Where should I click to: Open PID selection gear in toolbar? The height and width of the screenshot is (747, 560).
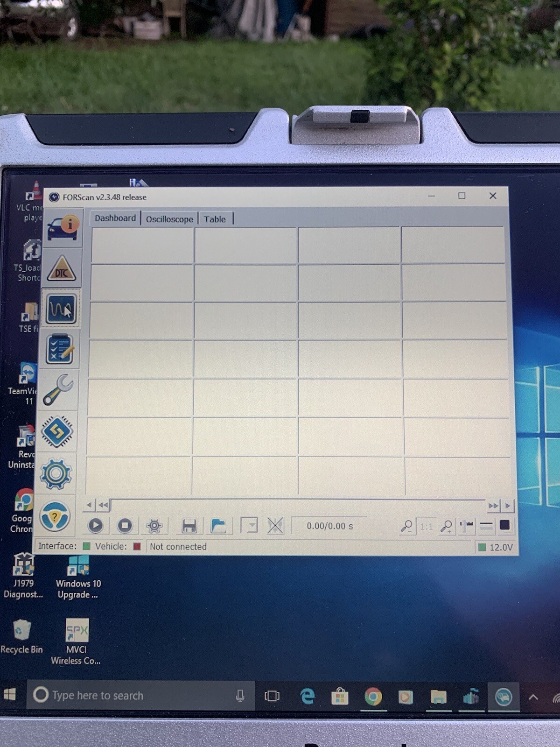click(154, 526)
